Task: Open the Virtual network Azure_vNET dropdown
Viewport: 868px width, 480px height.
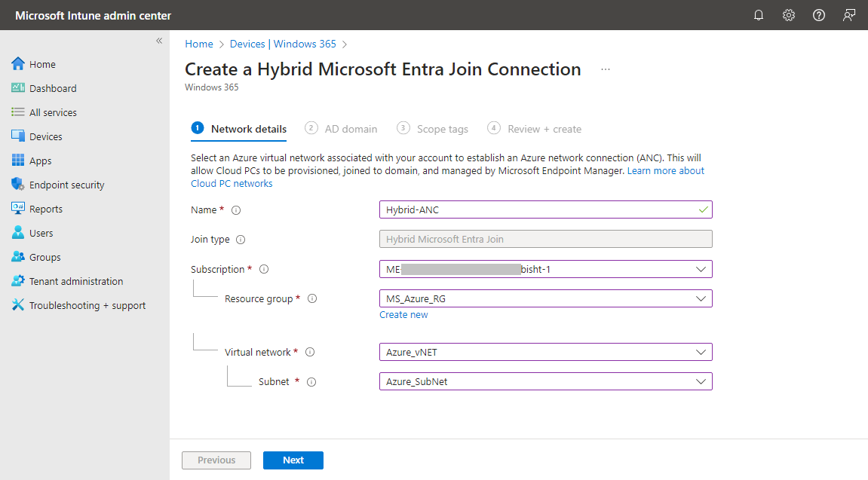Action: pos(546,352)
